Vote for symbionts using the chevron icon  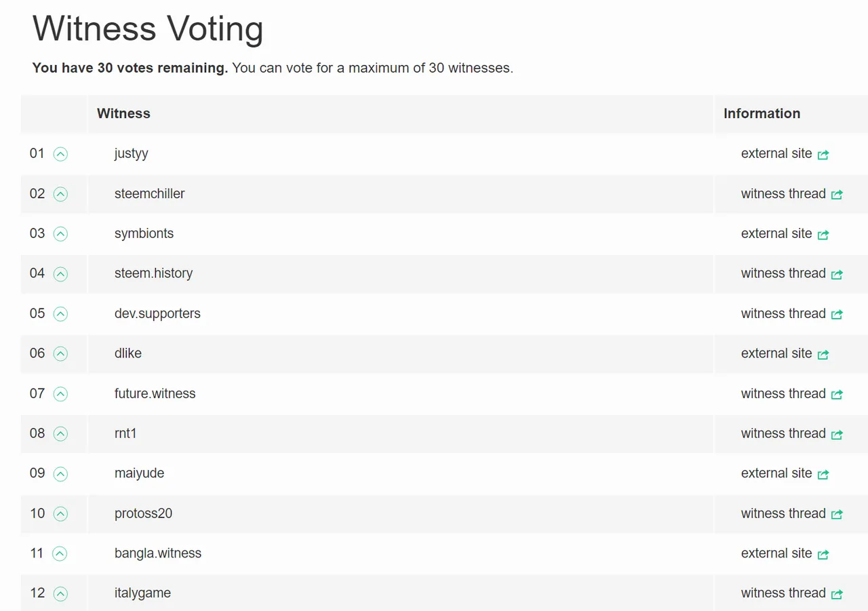pos(60,234)
